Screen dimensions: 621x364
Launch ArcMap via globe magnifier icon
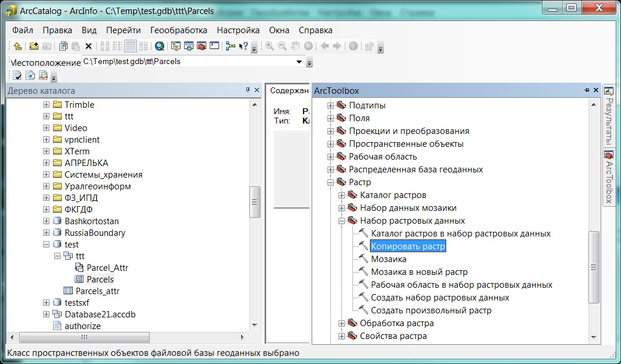pyautogui.click(x=160, y=46)
